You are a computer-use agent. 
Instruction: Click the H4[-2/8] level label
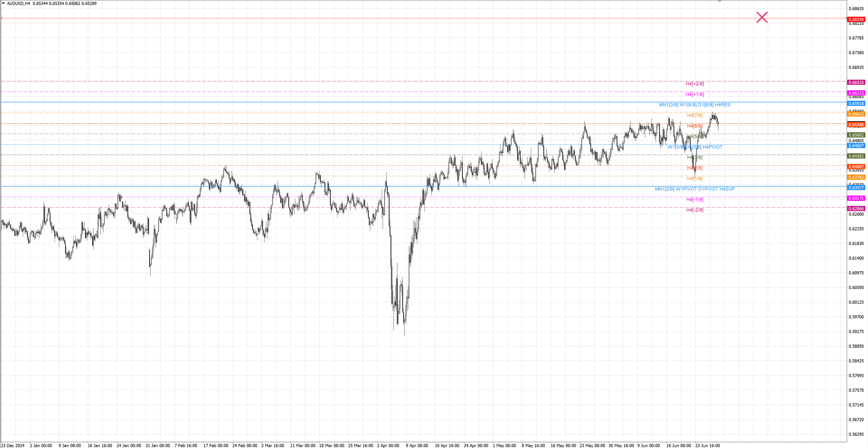tap(694, 210)
